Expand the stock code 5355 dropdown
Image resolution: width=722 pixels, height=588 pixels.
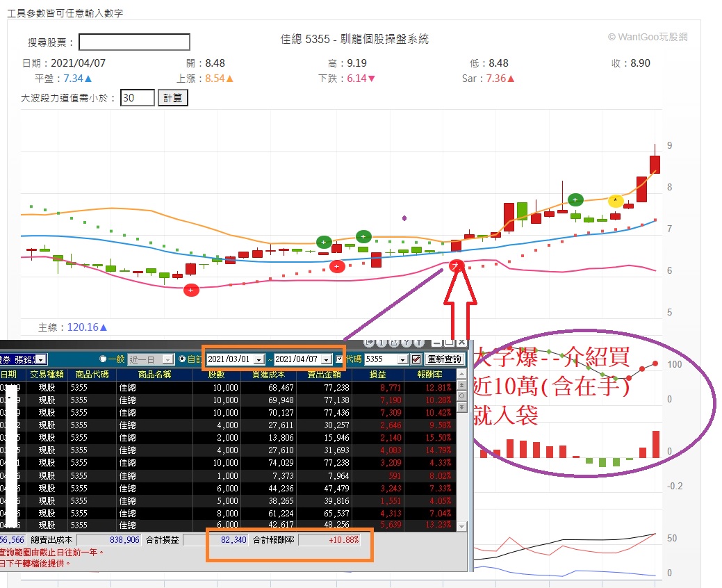pos(403,359)
